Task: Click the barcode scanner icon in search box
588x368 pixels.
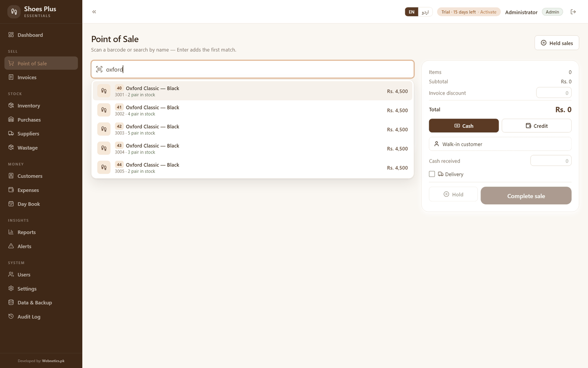Action: click(99, 69)
